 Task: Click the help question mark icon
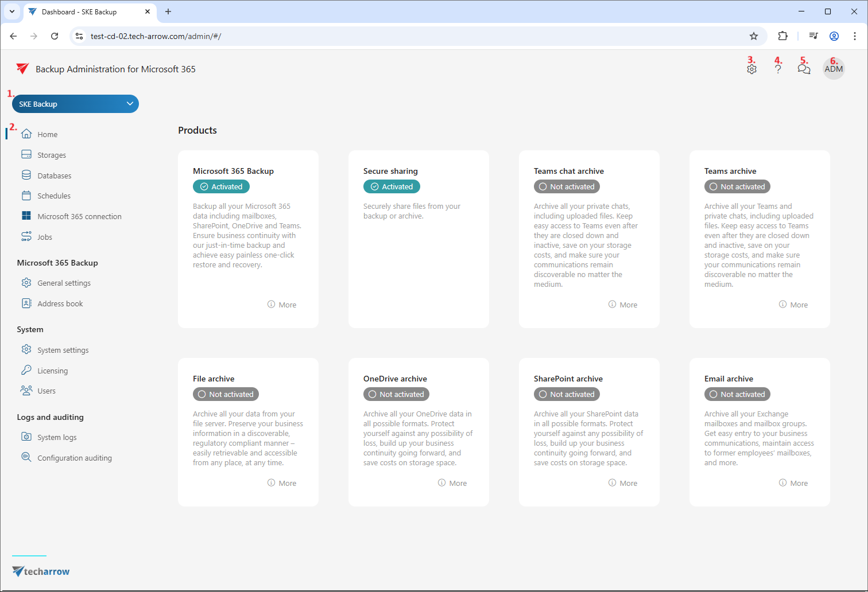[778, 69]
